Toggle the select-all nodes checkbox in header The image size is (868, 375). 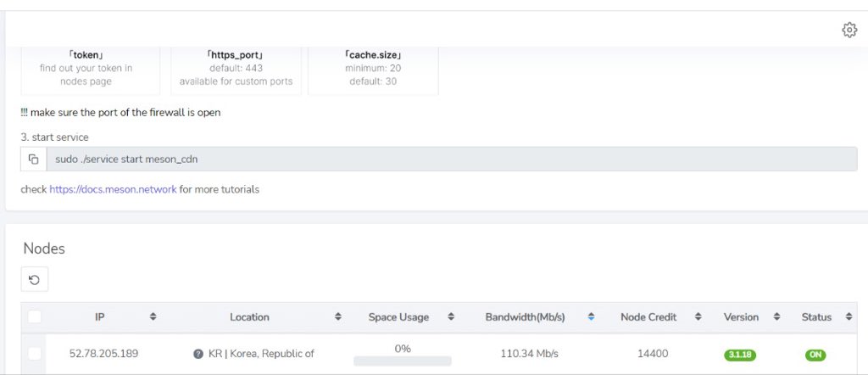34,317
